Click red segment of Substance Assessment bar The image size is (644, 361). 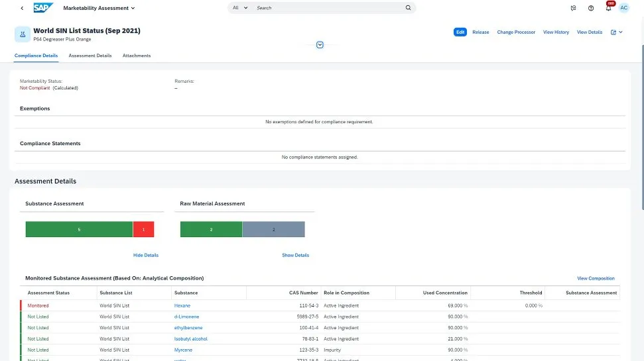click(x=143, y=229)
